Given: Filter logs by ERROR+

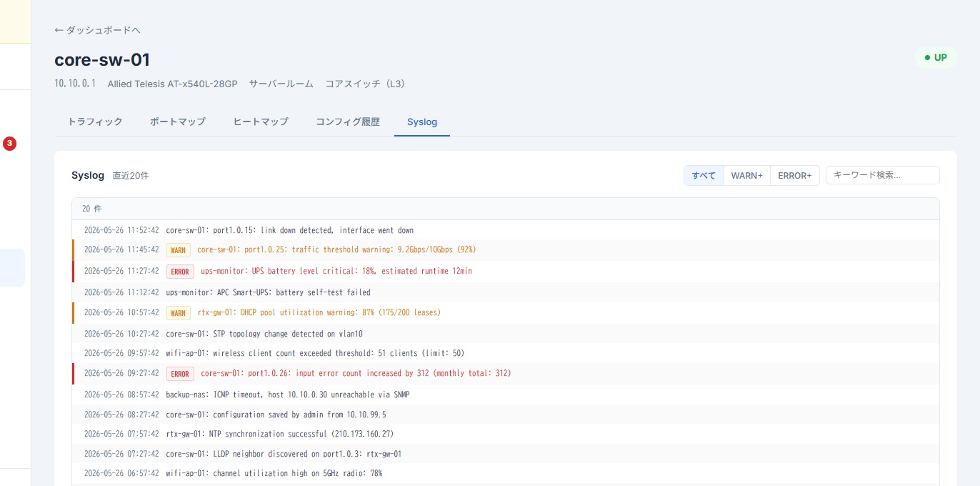Looking at the screenshot, I should pyautogui.click(x=795, y=175).
